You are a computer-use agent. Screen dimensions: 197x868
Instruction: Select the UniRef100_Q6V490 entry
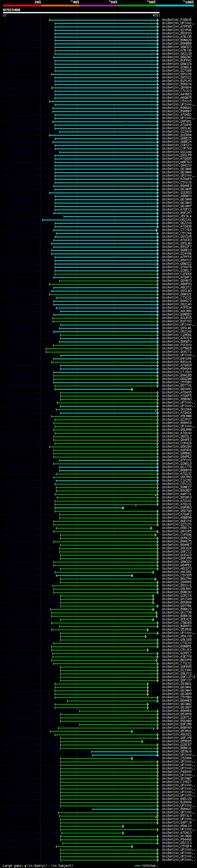coord(177,389)
